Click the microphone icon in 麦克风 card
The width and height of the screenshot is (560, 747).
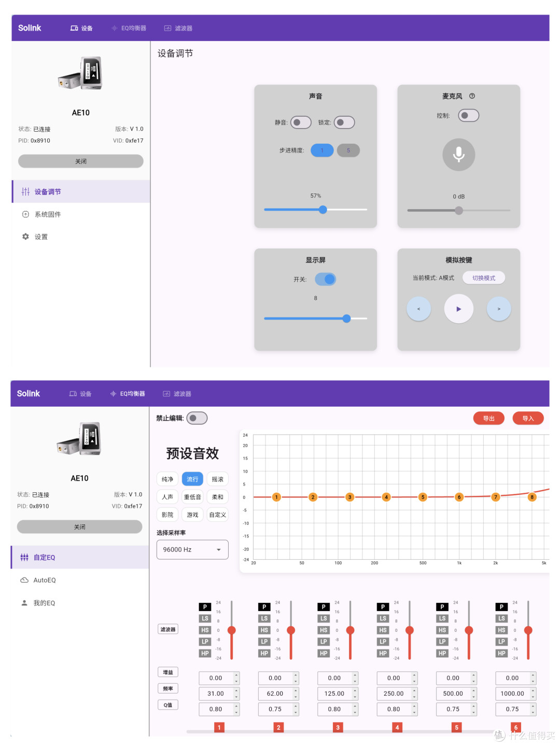(x=458, y=155)
